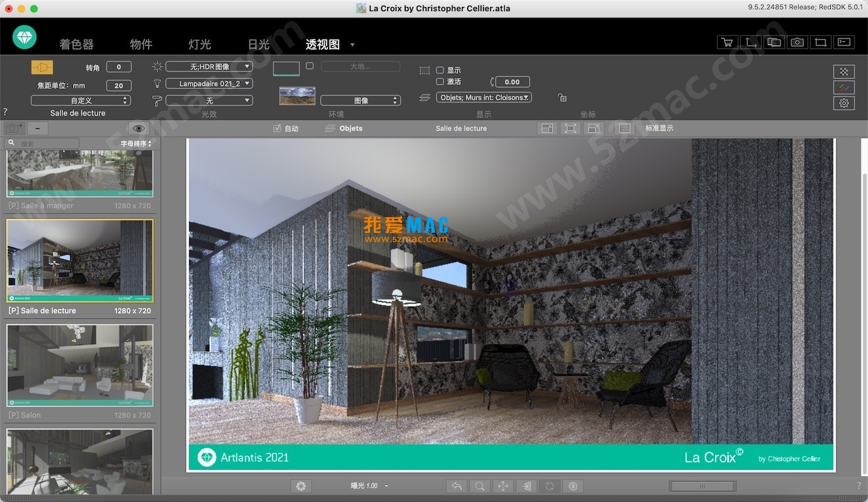Screen dimensions: 868x502
Task: Open the 自定义 camera preset dropdown
Action: coord(81,100)
